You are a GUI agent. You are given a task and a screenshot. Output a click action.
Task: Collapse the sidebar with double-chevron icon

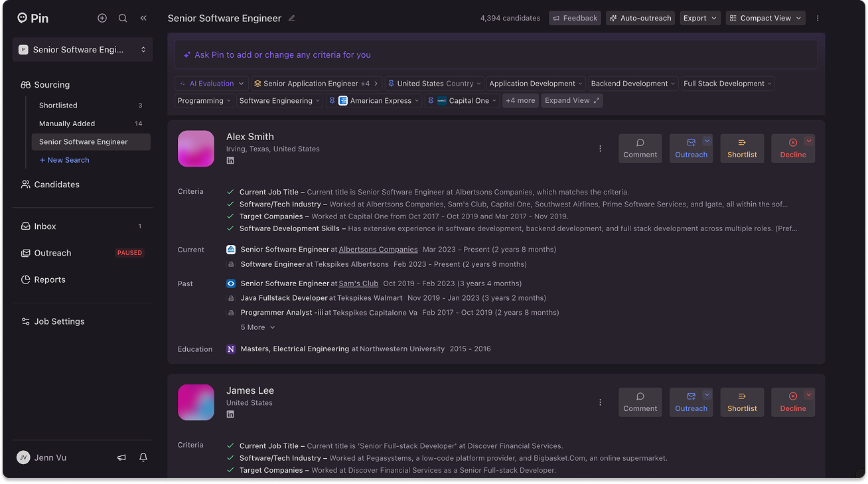click(143, 19)
